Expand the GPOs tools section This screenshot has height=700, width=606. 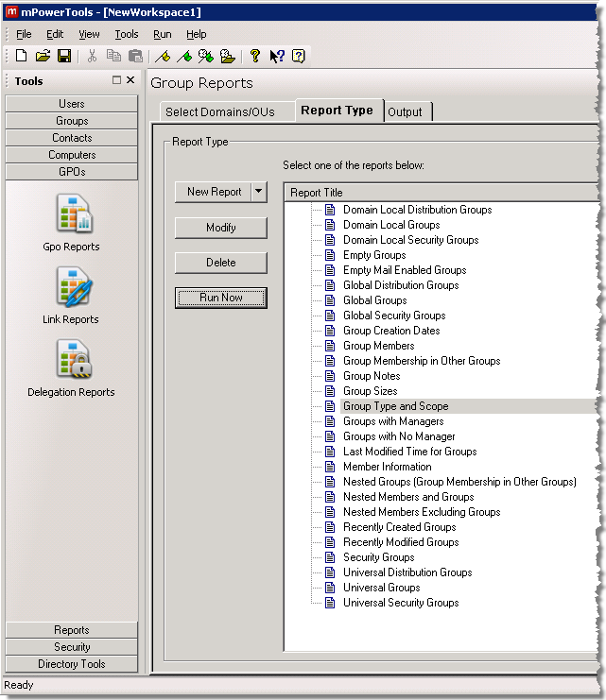coord(72,171)
